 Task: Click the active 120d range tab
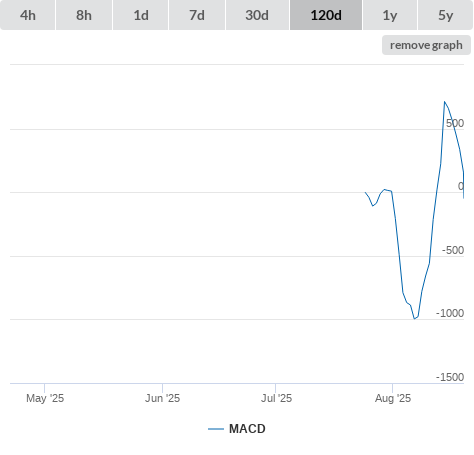tap(326, 15)
